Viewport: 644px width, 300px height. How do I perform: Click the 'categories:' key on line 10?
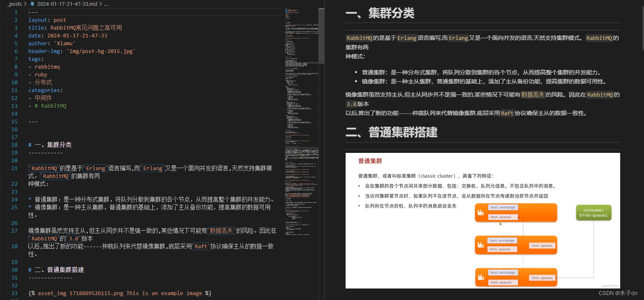(46, 90)
